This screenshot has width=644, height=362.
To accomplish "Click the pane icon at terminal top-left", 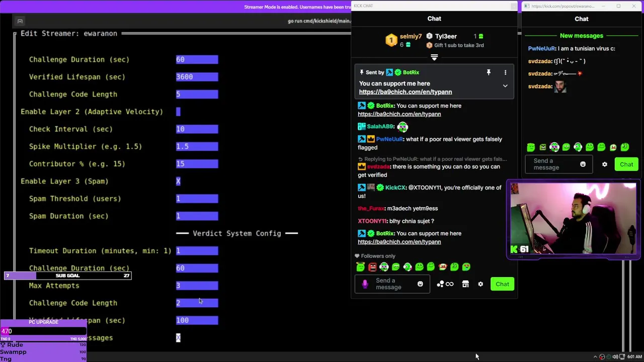I will [20, 21].
